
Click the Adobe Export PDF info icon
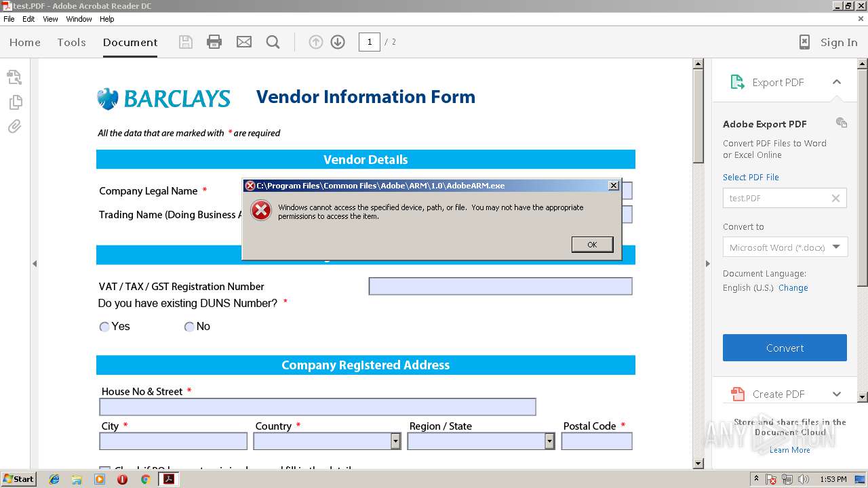pyautogui.click(x=842, y=123)
